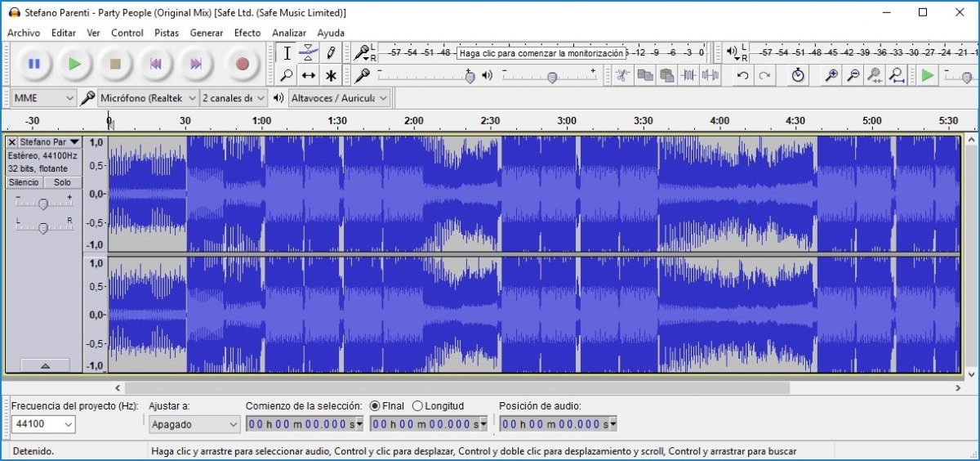Toggle Solo on the track
Screen dimensions: 980x461
62,182
